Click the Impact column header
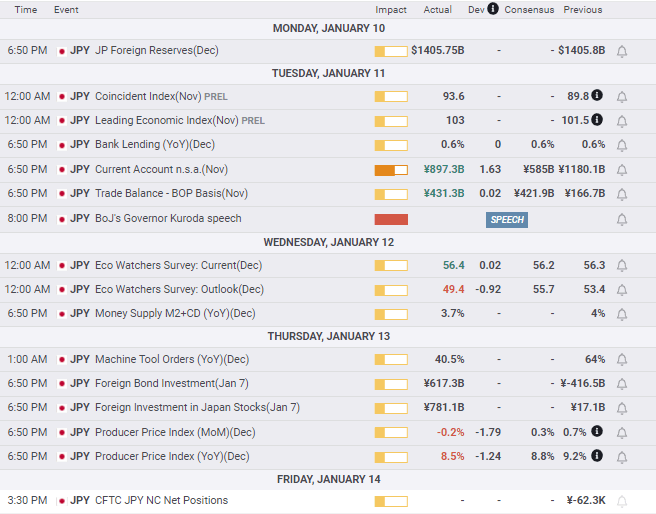The width and height of the screenshot is (656, 514). 391,10
